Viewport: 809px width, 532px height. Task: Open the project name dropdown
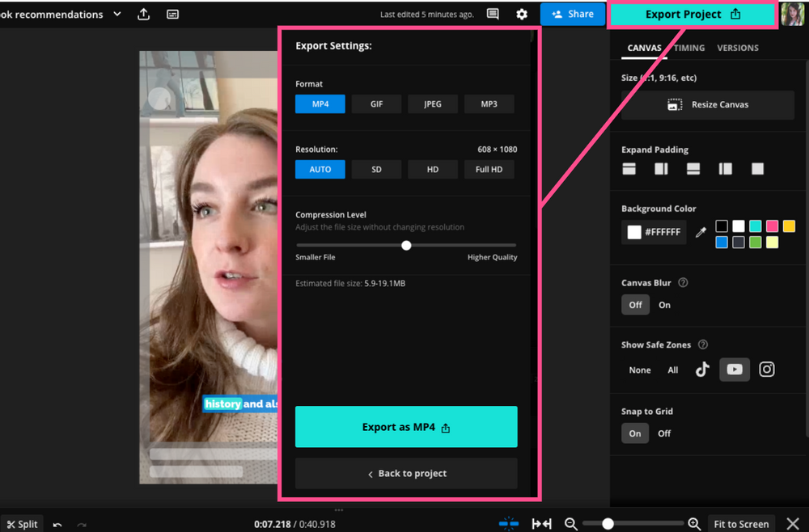point(116,14)
